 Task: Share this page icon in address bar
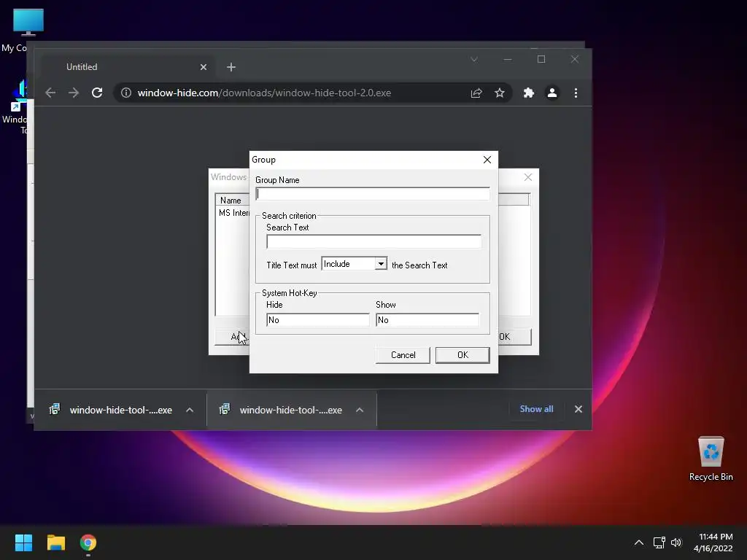point(476,93)
